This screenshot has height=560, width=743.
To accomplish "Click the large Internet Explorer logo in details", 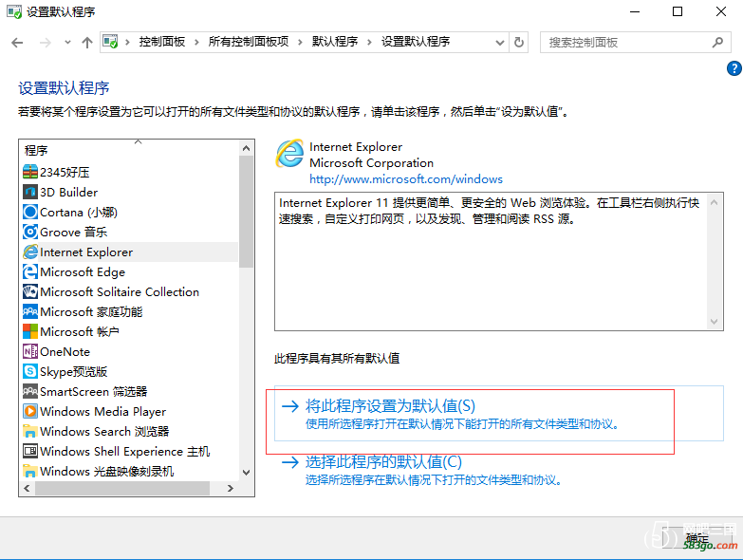I will click(289, 153).
